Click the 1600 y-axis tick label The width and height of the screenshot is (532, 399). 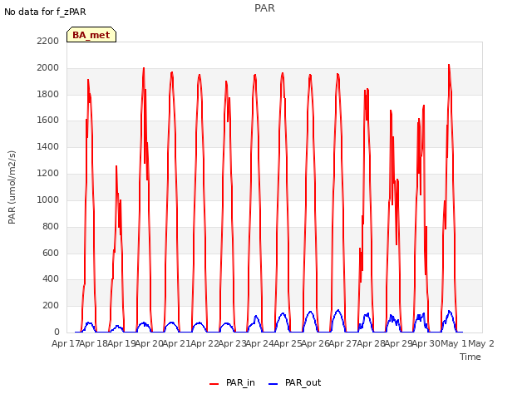point(48,120)
